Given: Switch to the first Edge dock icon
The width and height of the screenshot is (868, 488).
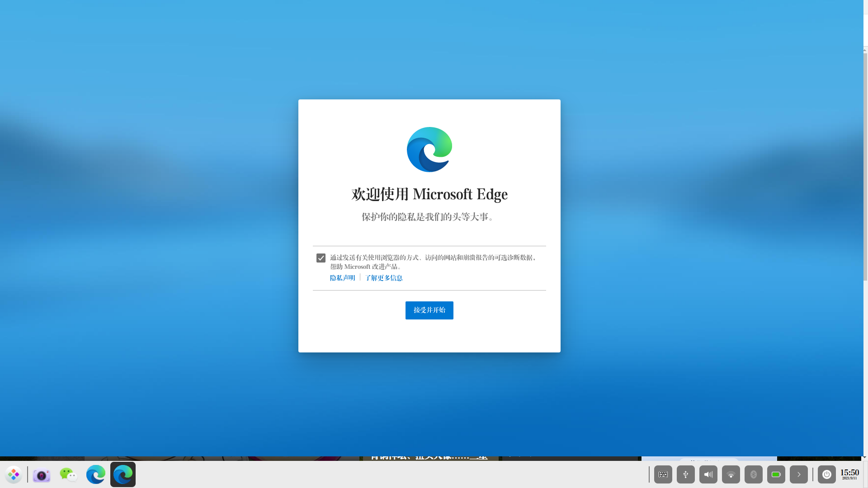Looking at the screenshot, I should 96,474.
